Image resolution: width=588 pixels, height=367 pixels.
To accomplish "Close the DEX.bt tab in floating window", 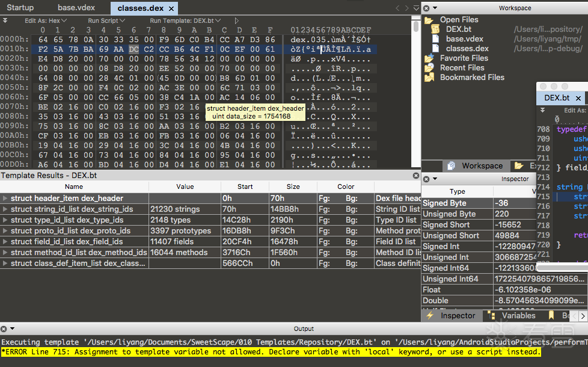I will [578, 98].
